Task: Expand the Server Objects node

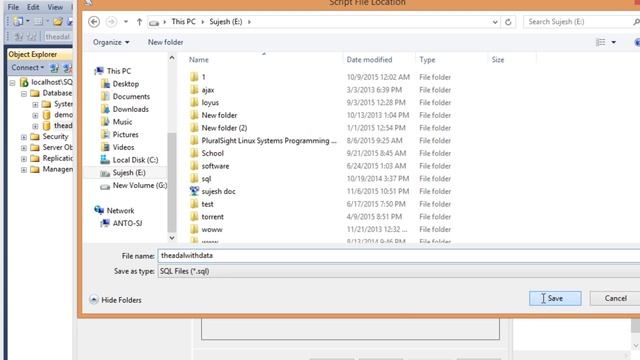Action: [x=24, y=148]
